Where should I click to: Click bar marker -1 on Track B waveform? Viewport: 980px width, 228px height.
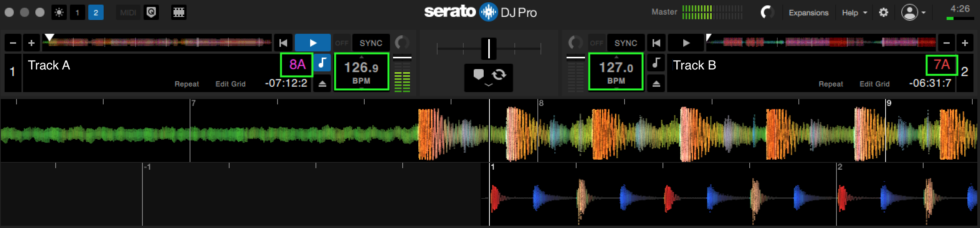point(147,167)
